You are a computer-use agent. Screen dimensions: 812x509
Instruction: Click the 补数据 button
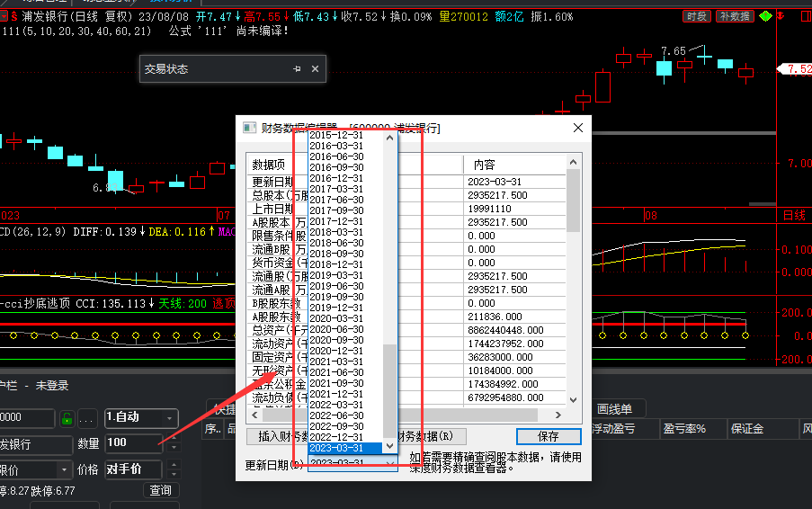pos(735,16)
